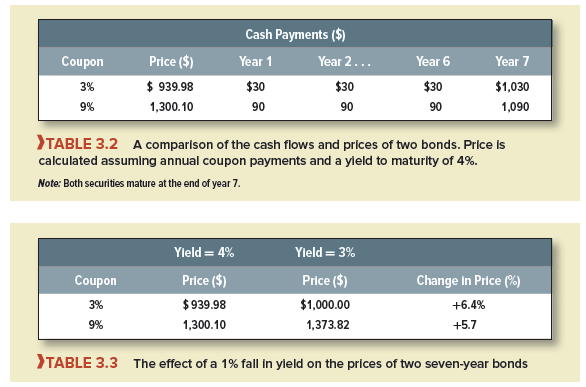Select the Cash Payments ($) header
The width and height of the screenshot is (586, 387).
[x=295, y=34]
